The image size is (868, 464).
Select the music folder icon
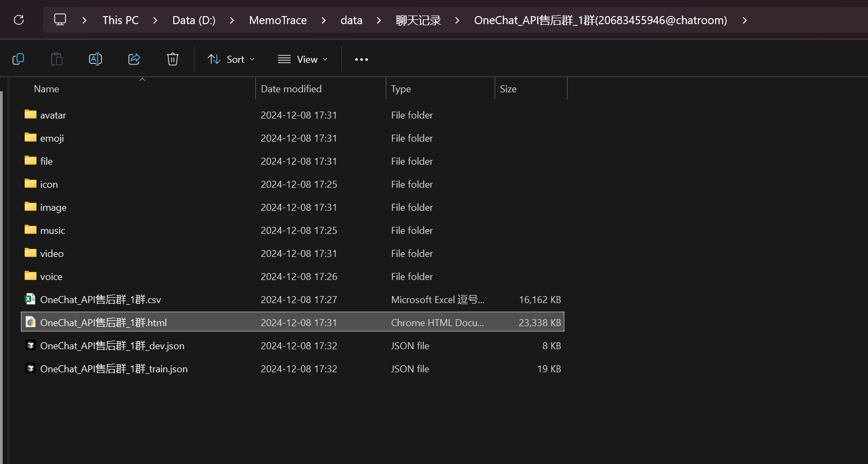pos(31,230)
